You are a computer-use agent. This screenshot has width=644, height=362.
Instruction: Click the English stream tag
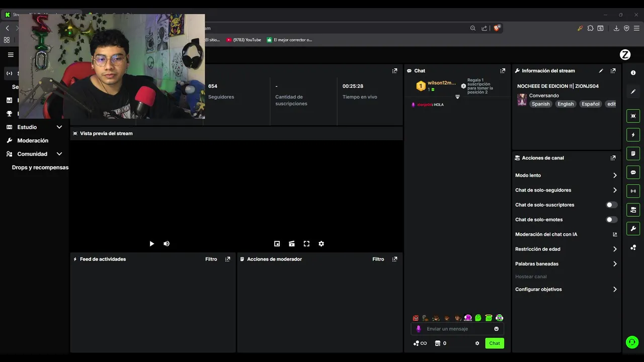coord(566,104)
